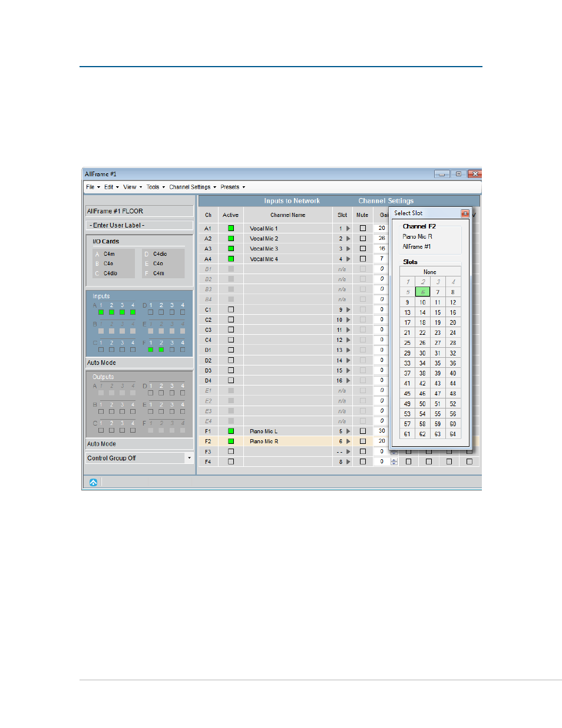Open slot selector arrow for channel F1

click(x=348, y=431)
